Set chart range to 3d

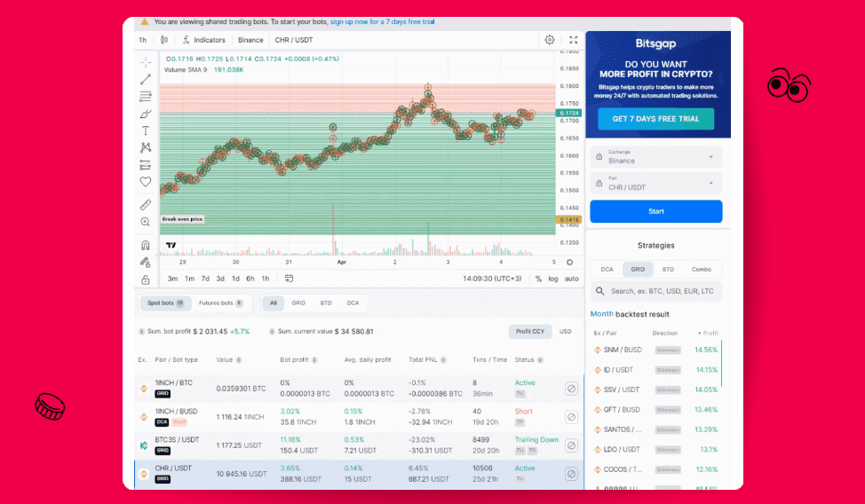tap(220, 279)
